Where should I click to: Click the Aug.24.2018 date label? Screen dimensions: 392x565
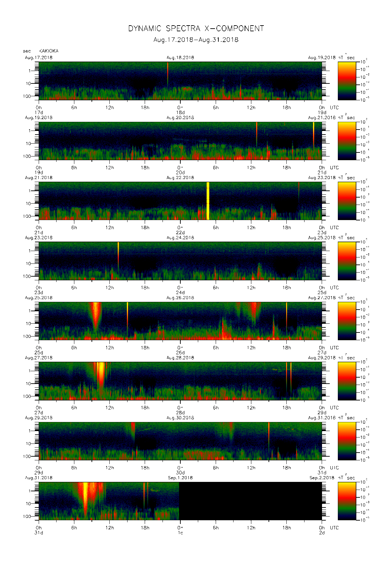[180, 238]
